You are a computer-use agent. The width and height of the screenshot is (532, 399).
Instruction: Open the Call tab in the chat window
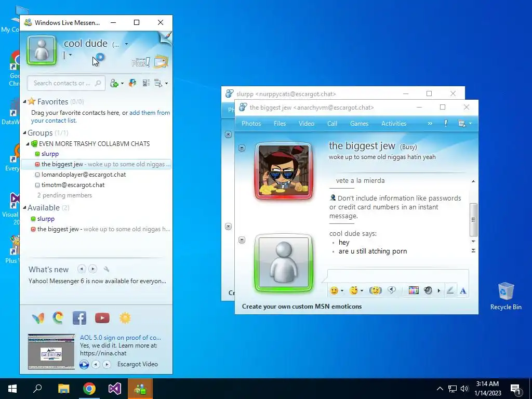(x=332, y=124)
